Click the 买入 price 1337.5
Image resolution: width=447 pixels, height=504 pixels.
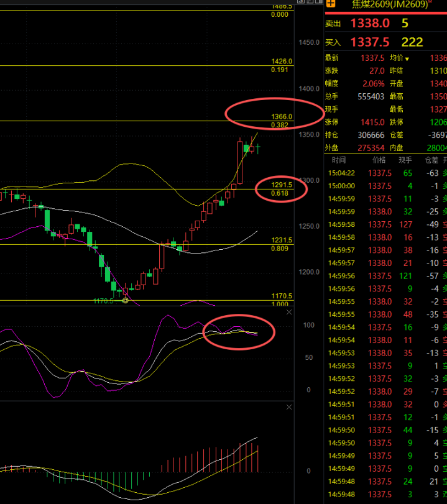(370, 42)
